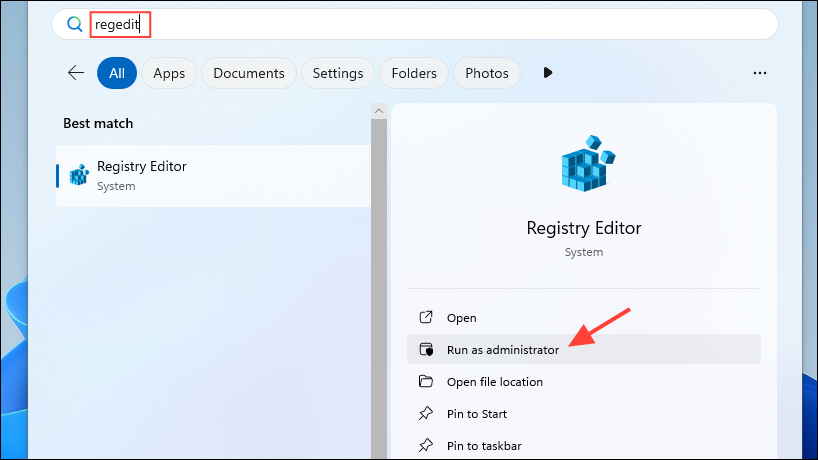
Task: Select the All filter tab
Action: [x=117, y=73]
